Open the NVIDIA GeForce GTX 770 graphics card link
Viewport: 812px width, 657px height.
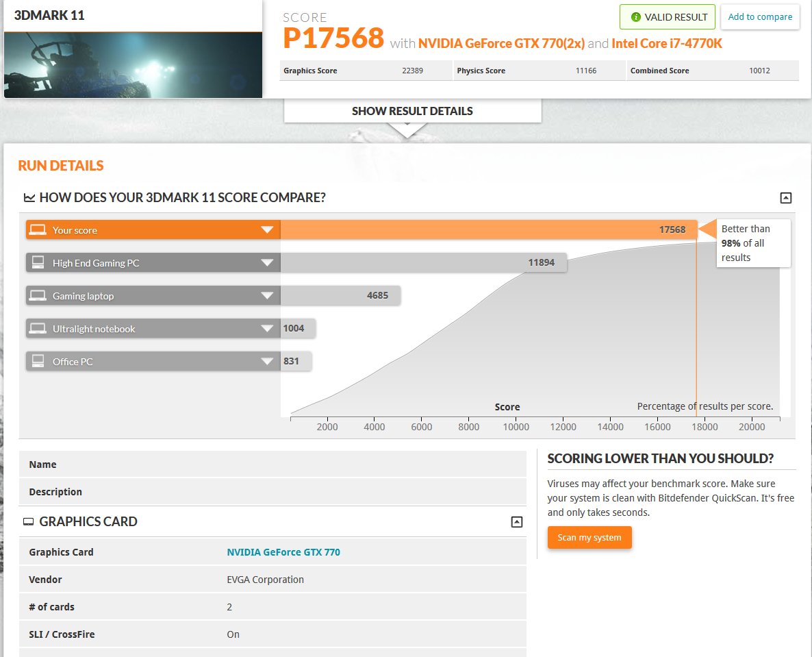[283, 551]
